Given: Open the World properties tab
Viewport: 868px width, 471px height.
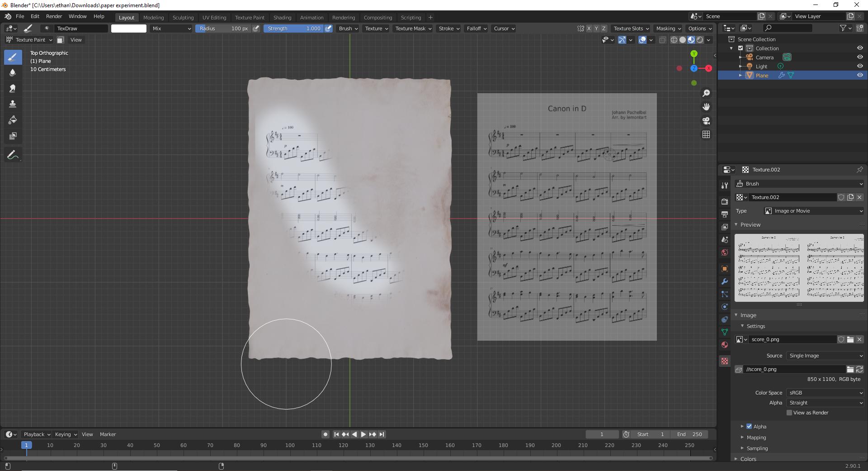Looking at the screenshot, I should pos(725,252).
